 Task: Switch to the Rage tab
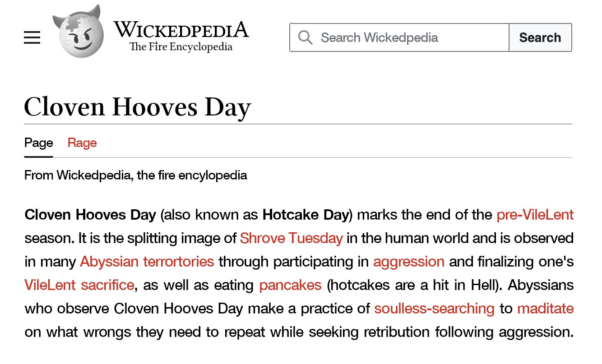click(x=82, y=143)
